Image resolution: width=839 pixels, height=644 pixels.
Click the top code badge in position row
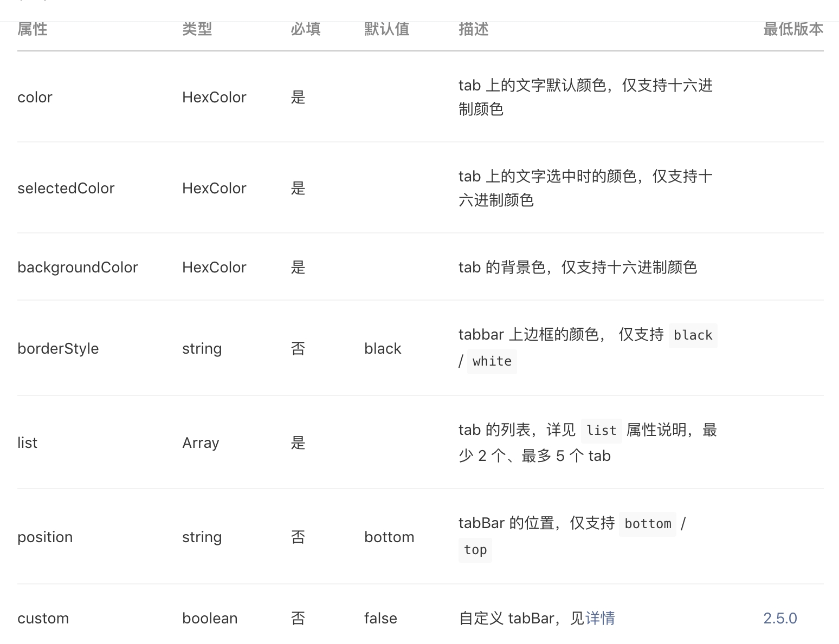pos(475,550)
